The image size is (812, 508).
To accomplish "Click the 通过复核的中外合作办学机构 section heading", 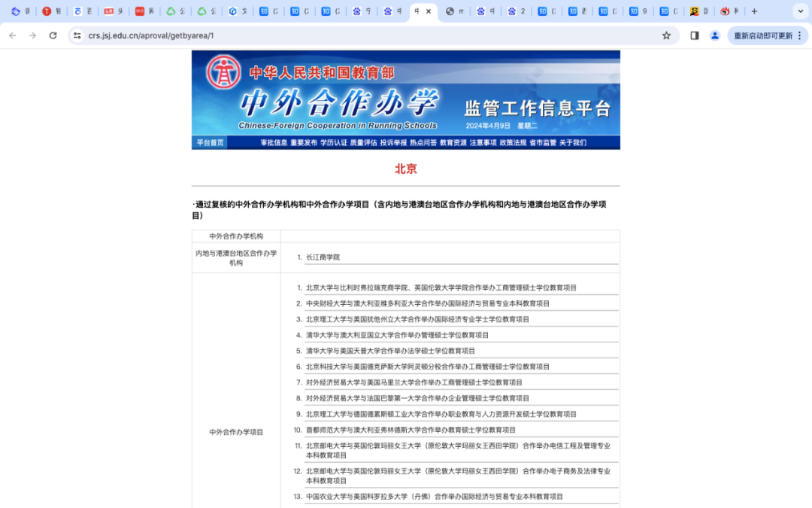I will [399, 209].
